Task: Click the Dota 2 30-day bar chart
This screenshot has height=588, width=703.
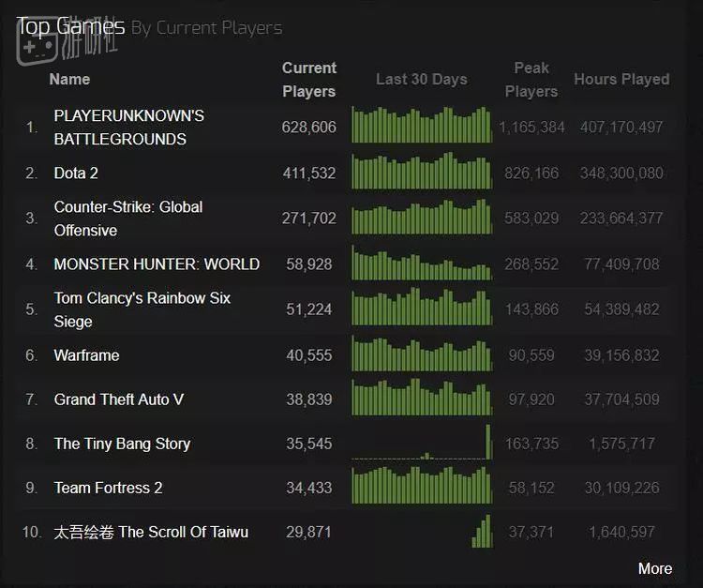Action: pyautogui.click(x=421, y=173)
